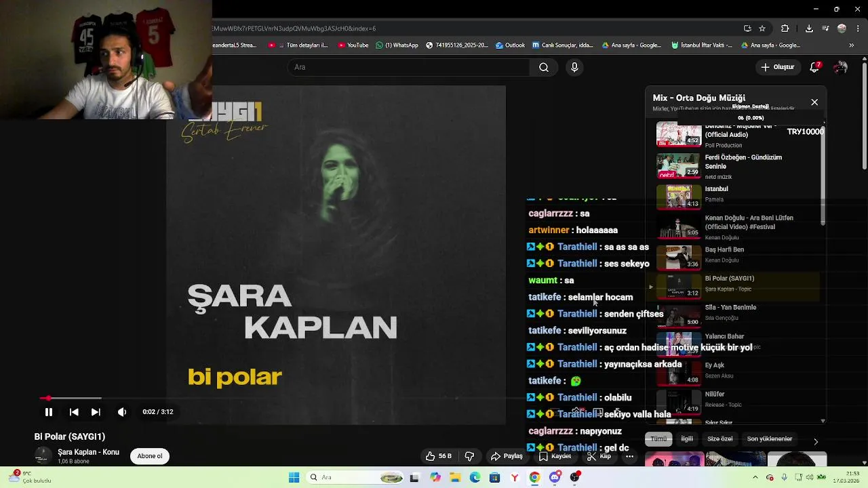This screenshot has width=868, height=488.
Task: Select the Size özel filter chip
Action: (x=719, y=439)
